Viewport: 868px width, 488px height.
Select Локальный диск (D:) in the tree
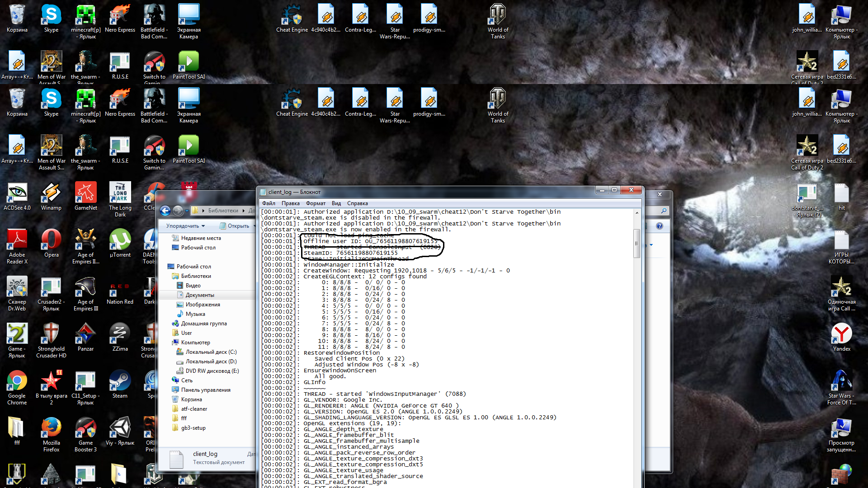211,361
